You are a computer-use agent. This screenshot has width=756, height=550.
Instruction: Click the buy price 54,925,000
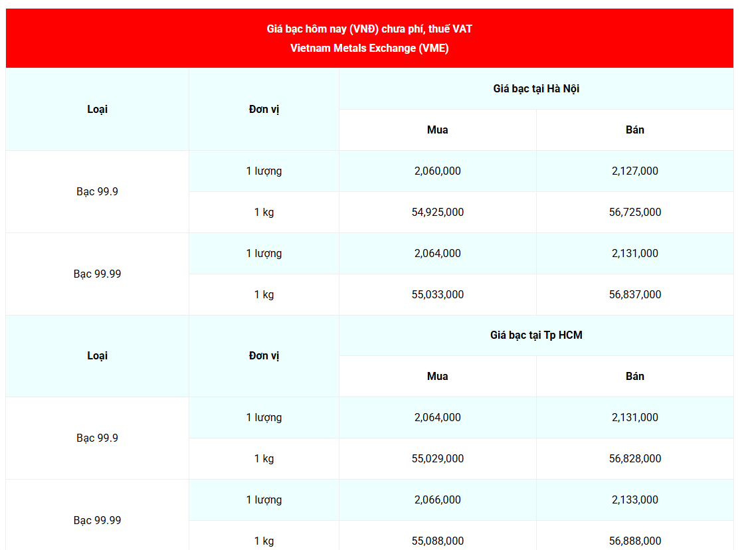pyautogui.click(x=437, y=212)
